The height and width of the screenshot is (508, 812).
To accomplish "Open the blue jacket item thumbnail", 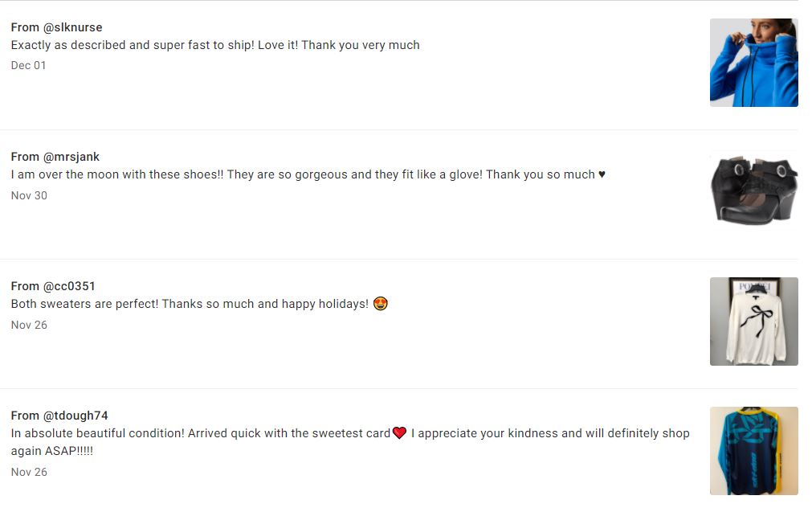I will (753, 63).
